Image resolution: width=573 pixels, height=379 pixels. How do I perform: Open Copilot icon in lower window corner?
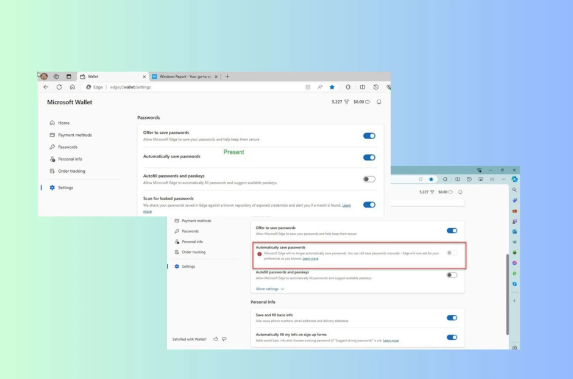click(x=515, y=179)
